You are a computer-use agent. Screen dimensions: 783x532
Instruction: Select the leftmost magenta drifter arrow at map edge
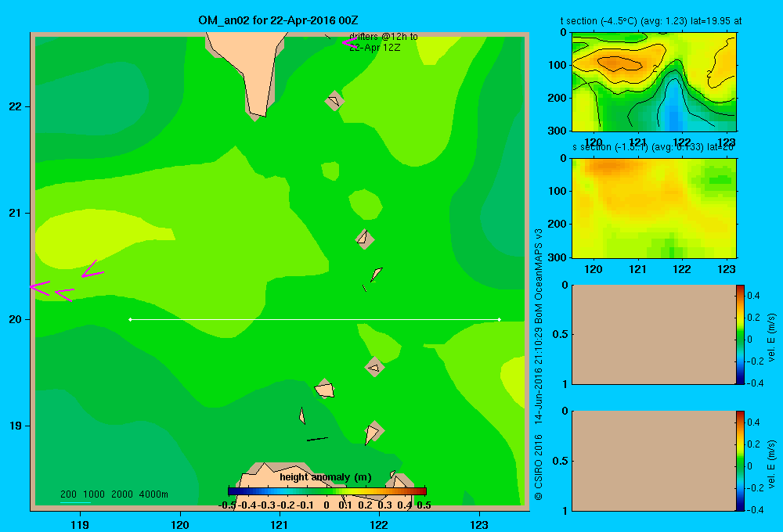(40, 288)
